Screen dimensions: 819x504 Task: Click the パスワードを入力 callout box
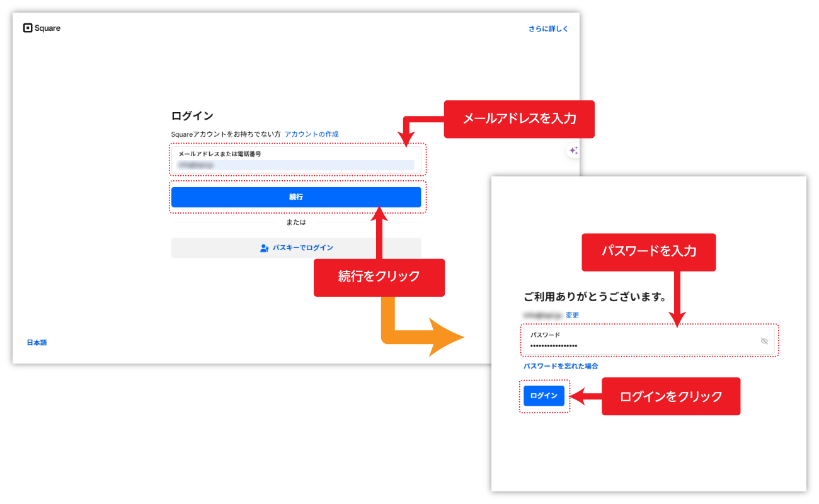(x=648, y=252)
